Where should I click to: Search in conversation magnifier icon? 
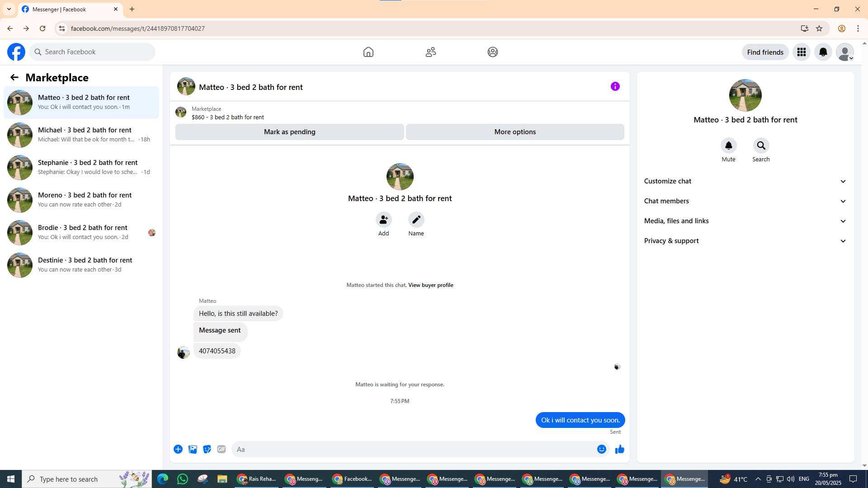click(x=761, y=146)
